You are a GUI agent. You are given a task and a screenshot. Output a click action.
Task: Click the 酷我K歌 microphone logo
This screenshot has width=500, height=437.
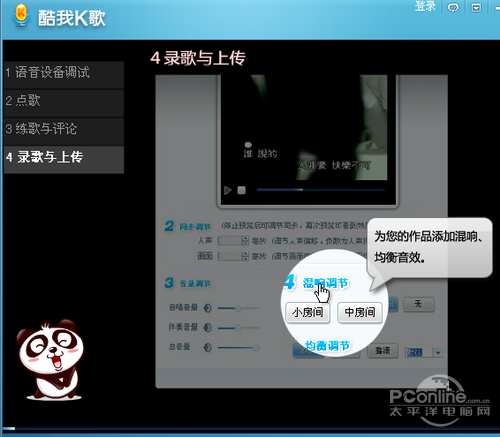pyautogui.click(x=21, y=15)
